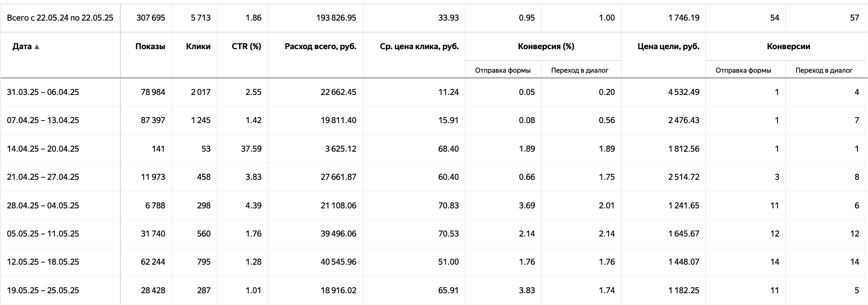Select the 14.04.25 – 20.04.25 date row
868x305 pixels.
434,149
